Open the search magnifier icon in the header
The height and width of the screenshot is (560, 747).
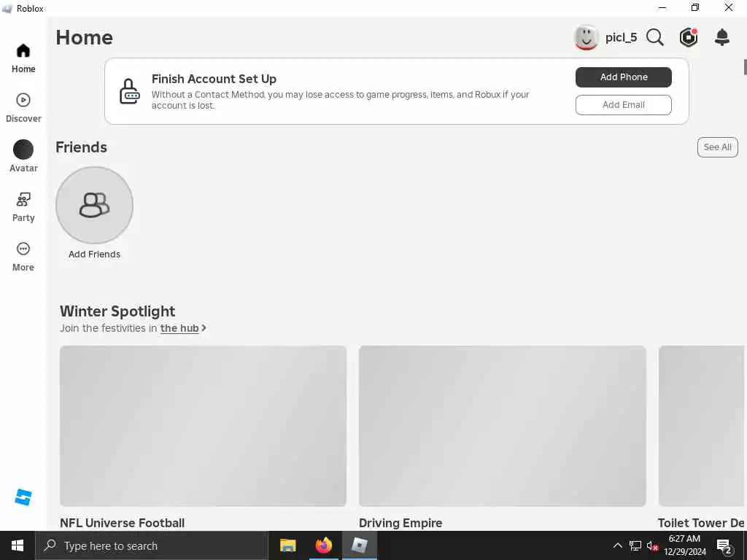point(655,38)
